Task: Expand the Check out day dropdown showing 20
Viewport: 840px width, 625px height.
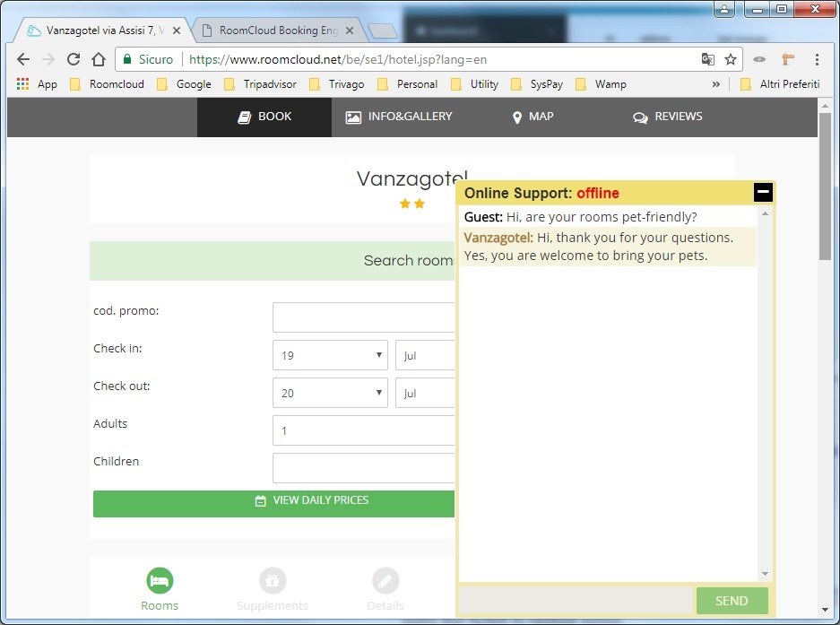Action: [330, 393]
